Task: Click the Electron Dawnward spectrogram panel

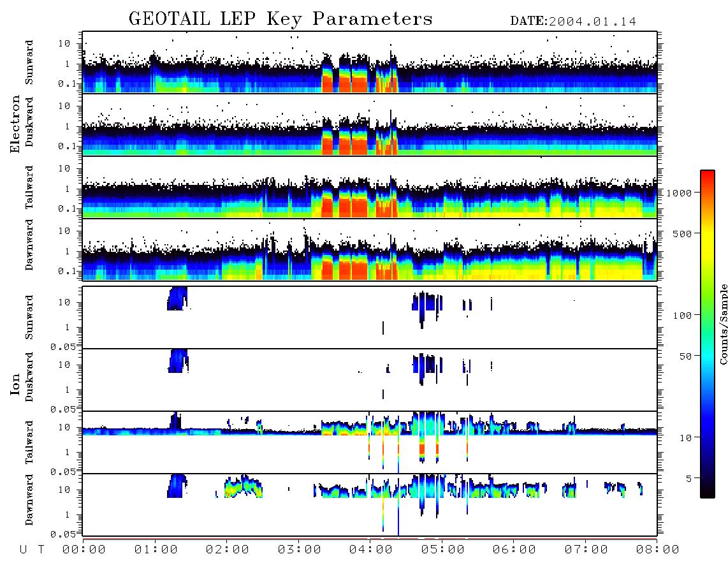Action: (x=370, y=250)
